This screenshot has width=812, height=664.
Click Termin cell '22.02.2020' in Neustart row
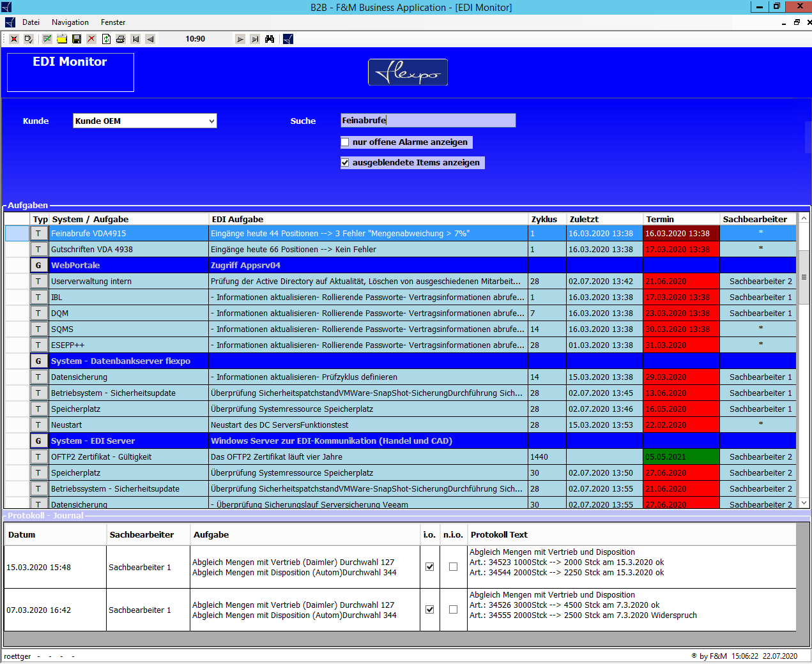click(681, 425)
